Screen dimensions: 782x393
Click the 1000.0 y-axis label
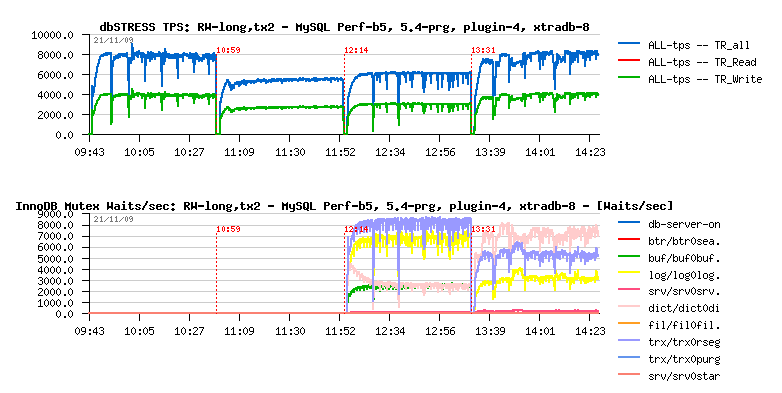pos(55,303)
